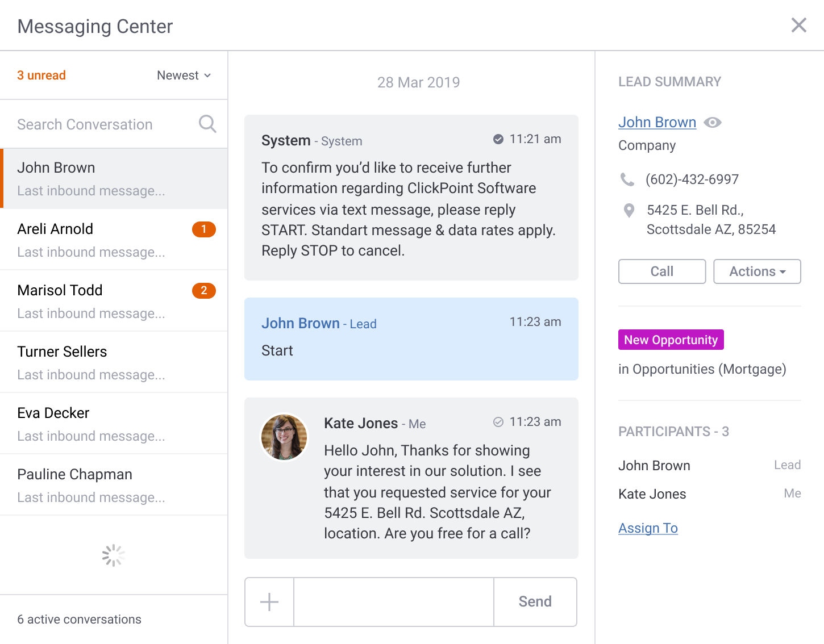Toggle the eye icon next to John Brown
The image size is (824, 644).
click(713, 123)
